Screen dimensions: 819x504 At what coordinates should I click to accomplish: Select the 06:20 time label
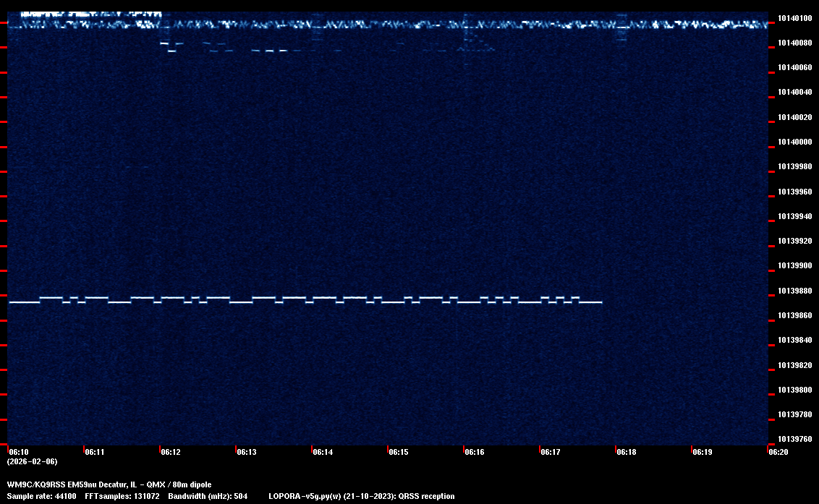click(x=778, y=453)
